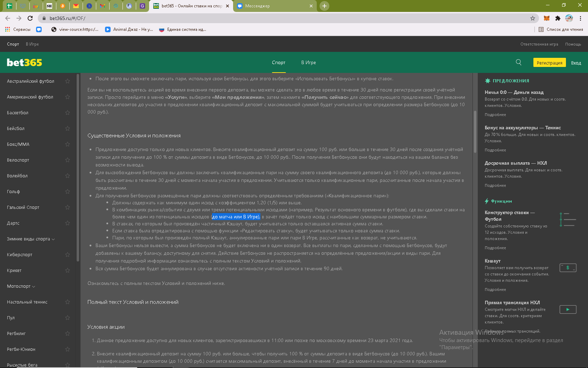Toggle the Гольф favorite star
Viewport: 588px width, 368px height.
click(68, 191)
